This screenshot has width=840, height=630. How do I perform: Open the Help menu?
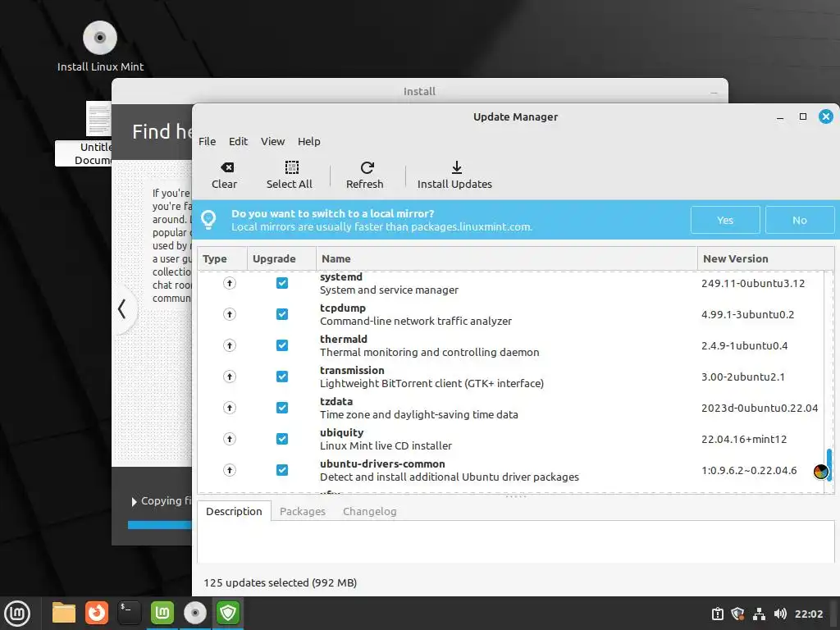[x=308, y=141]
